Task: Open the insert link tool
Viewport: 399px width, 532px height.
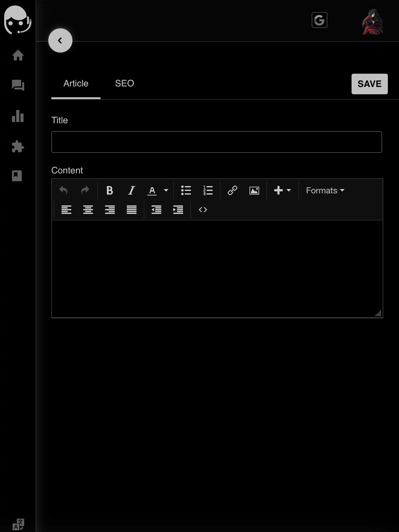Action: coord(232,191)
